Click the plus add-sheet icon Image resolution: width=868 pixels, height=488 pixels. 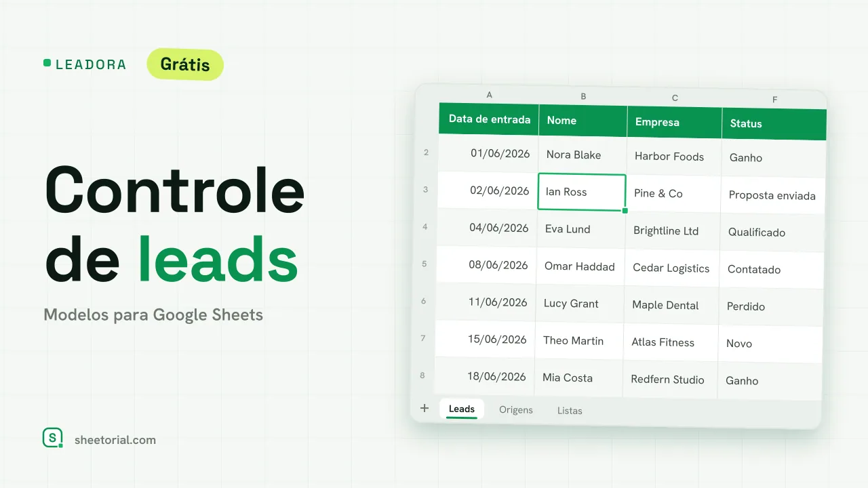point(425,408)
